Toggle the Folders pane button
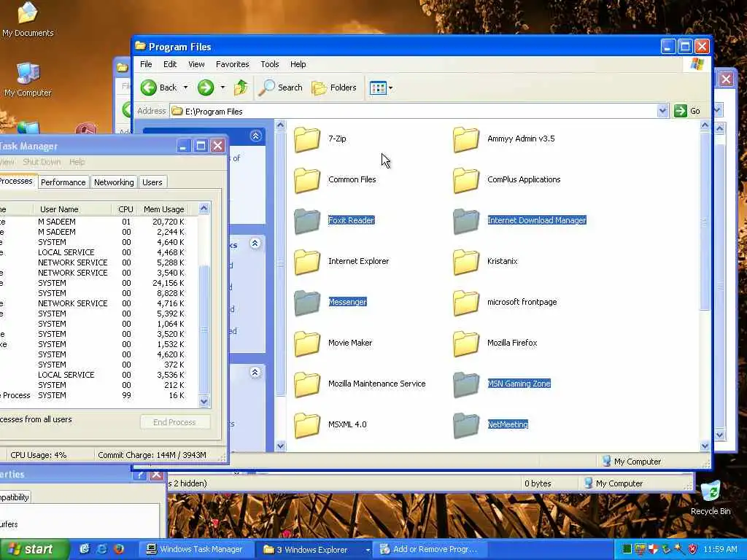Image resolution: width=747 pixels, height=560 pixels. (x=334, y=87)
